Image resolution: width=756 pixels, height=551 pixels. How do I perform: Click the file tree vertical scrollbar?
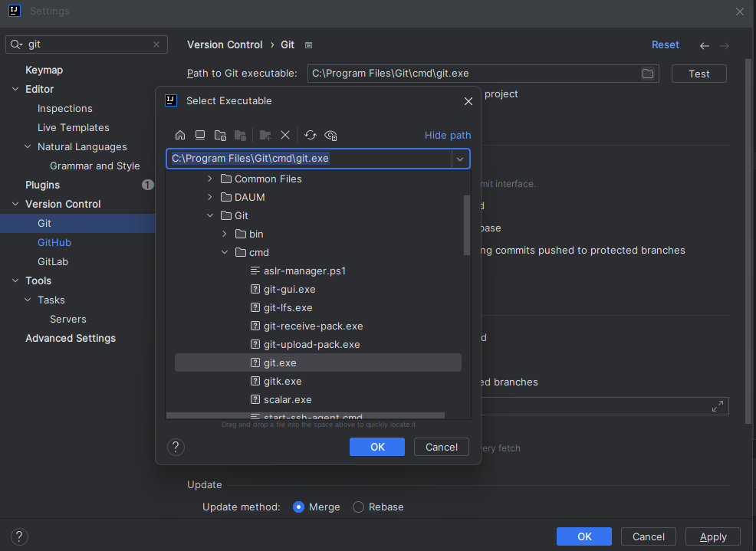click(x=466, y=225)
